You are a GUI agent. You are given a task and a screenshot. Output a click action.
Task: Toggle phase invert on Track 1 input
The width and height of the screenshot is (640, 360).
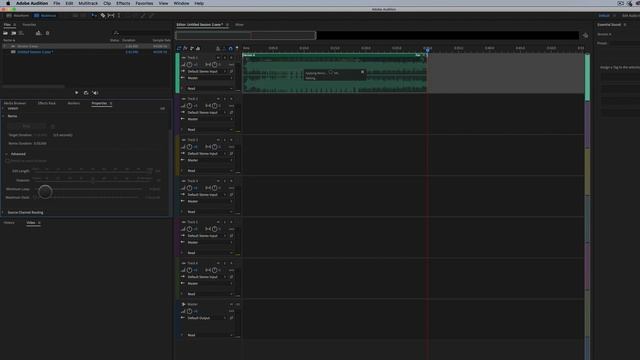231,71
